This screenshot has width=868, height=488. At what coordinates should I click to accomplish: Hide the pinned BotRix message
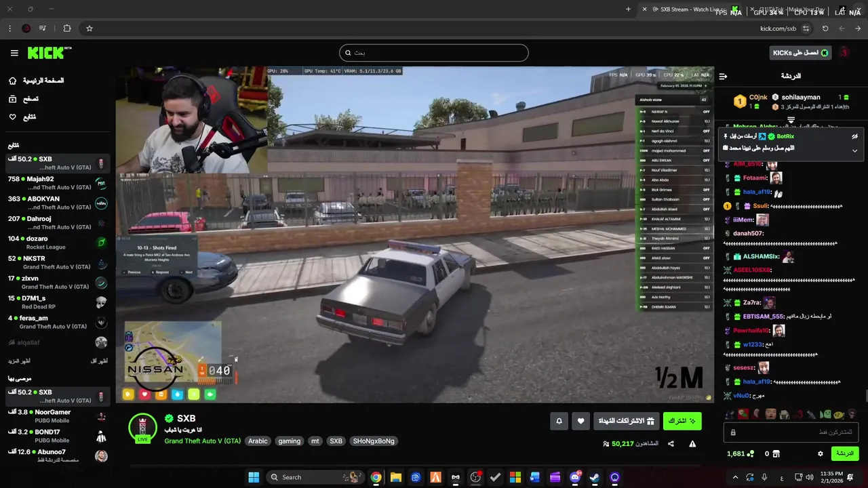pyautogui.click(x=854, y=136)
